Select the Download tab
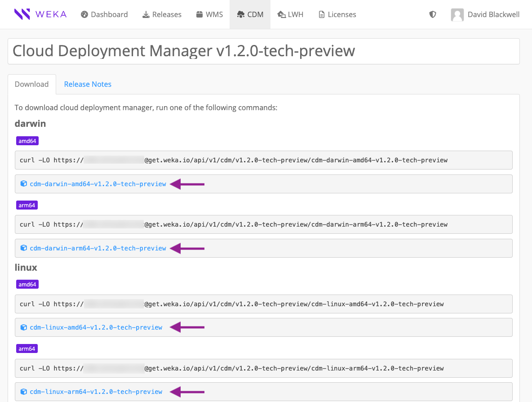Image resolution: width=532 pixels, height=402 pixels. coord(31,84)
